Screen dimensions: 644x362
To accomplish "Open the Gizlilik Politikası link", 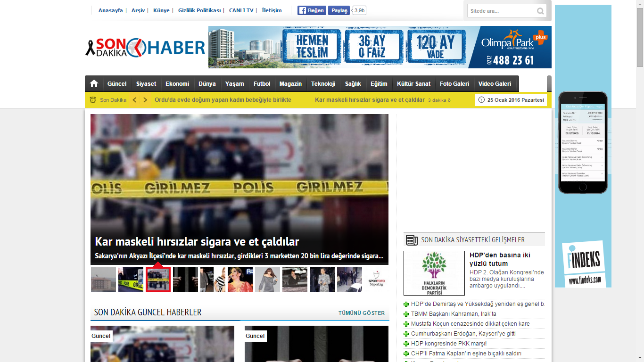I will [x=199, y=10].
